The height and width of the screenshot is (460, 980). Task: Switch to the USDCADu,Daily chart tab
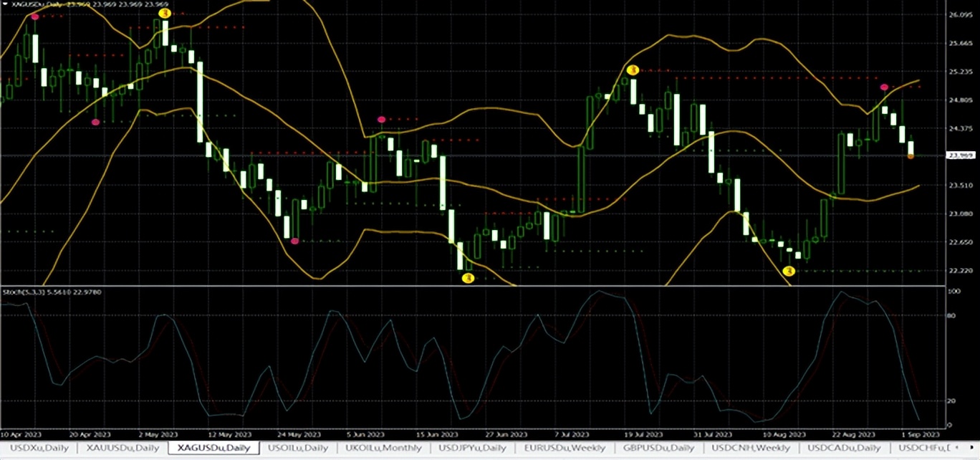tap(844, 448)
